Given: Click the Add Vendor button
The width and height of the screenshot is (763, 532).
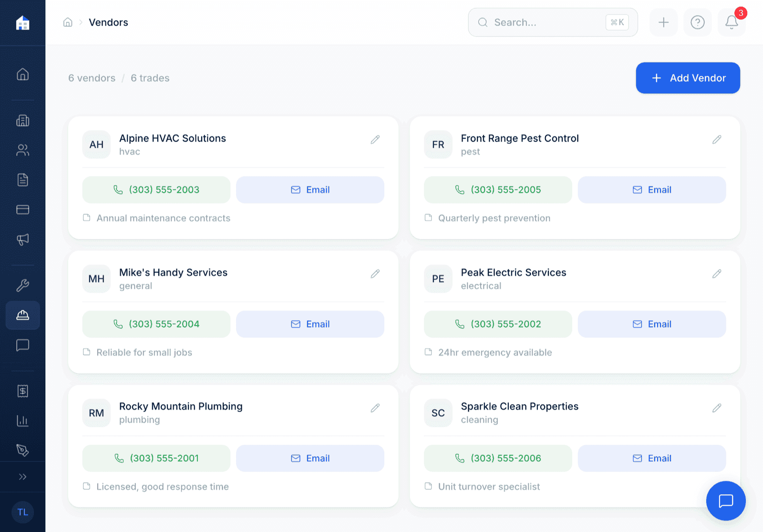Looking at the screenshot, I should coord(688,78).
